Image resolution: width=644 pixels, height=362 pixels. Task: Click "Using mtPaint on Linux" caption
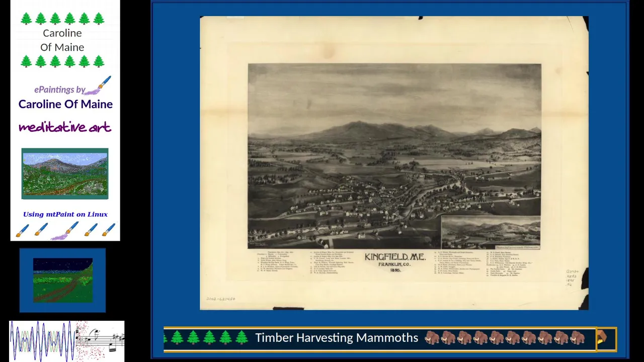click(65, 214)
